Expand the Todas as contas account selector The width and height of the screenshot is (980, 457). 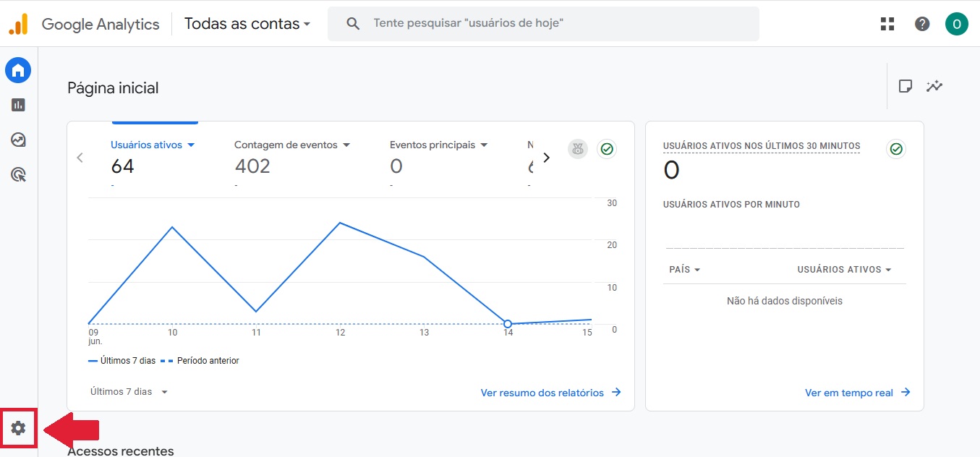point(247,24)
